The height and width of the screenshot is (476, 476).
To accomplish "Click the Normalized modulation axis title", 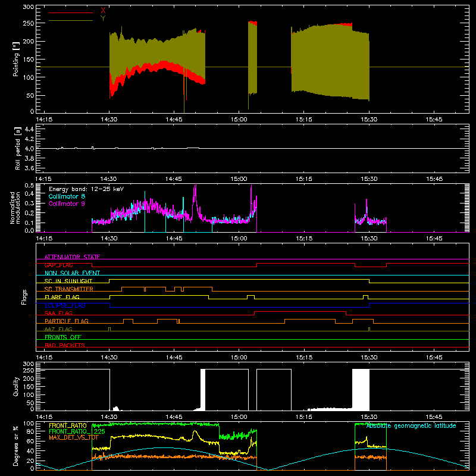I will (x=15, y=208).
